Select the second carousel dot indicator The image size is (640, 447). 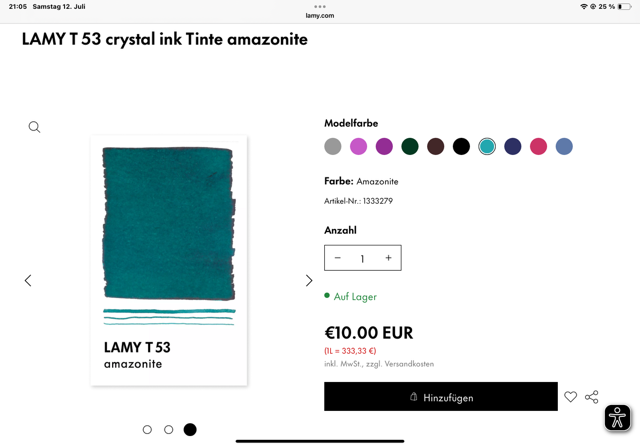169,429
